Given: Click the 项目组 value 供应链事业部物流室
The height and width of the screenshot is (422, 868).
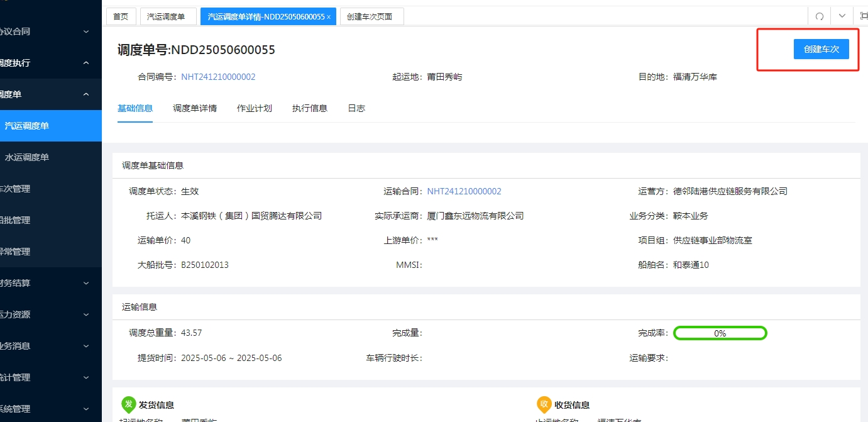Looking at the screenshot, I should pyautogui.click(x=713, y=241).
